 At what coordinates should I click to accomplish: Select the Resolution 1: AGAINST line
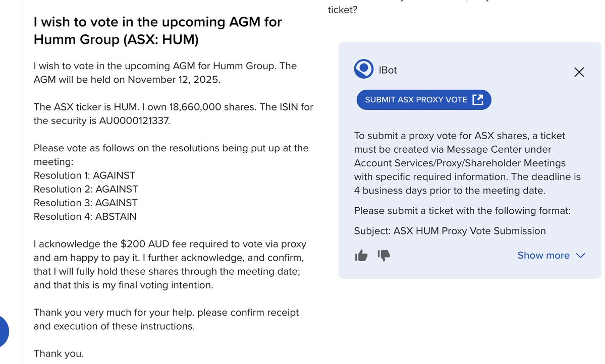coord(84,175)
